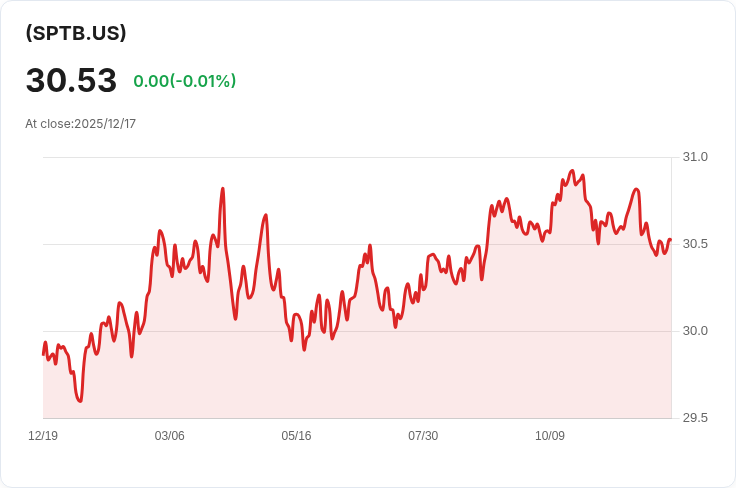Click the sharp April spike on the chart line
This screenshot has width=736, height=488.
(x=222, y=189)
